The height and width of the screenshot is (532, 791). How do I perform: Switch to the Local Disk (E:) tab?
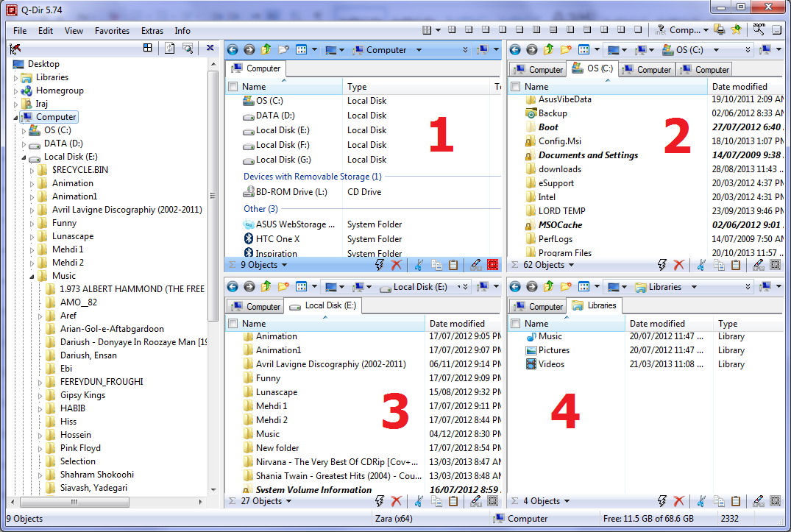(323, 305)
